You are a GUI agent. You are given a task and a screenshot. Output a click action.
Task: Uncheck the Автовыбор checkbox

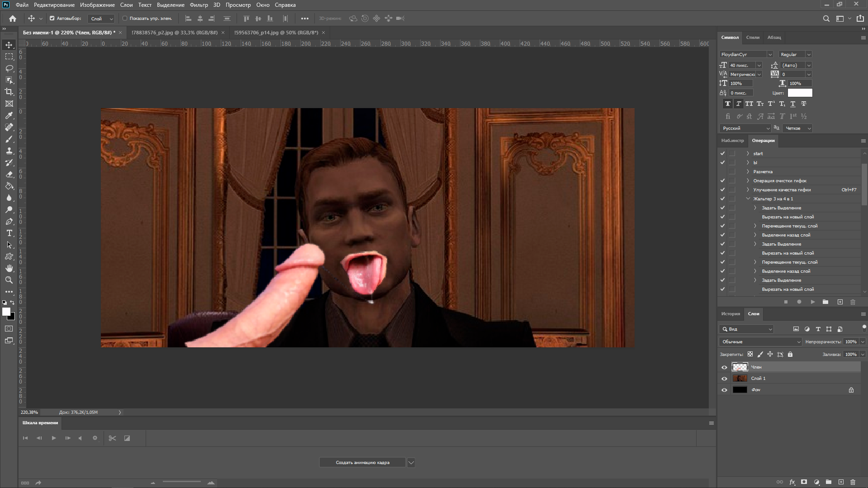[52, 19]
